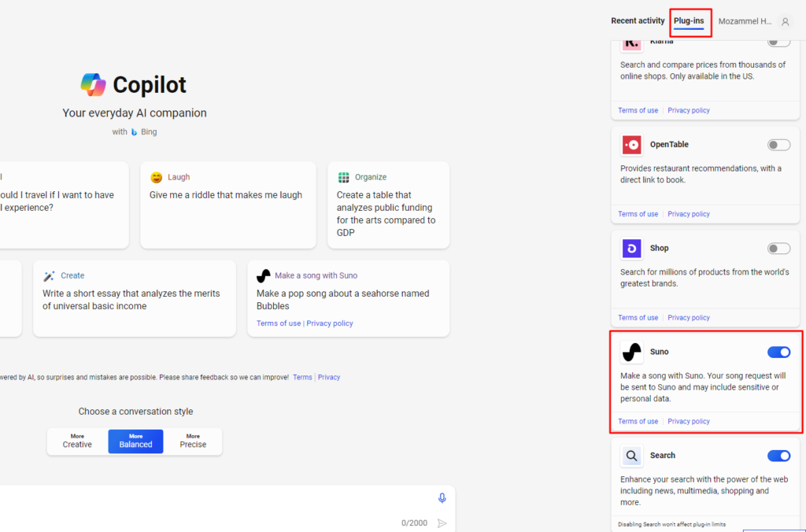The image size is (806, 532).
Task: Click the Create magic wand icon
Action: [49, 276]
